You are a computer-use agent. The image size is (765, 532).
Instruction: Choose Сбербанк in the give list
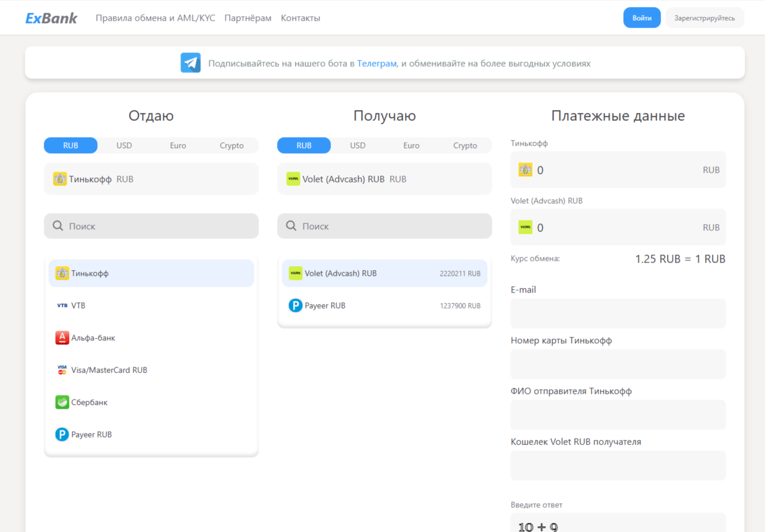pos(152,402)
